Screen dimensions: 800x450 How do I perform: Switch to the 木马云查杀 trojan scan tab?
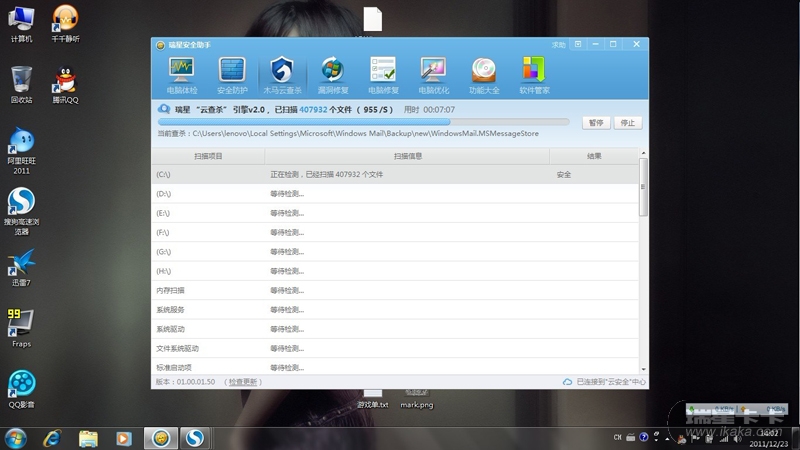click(x=282, y=75)
